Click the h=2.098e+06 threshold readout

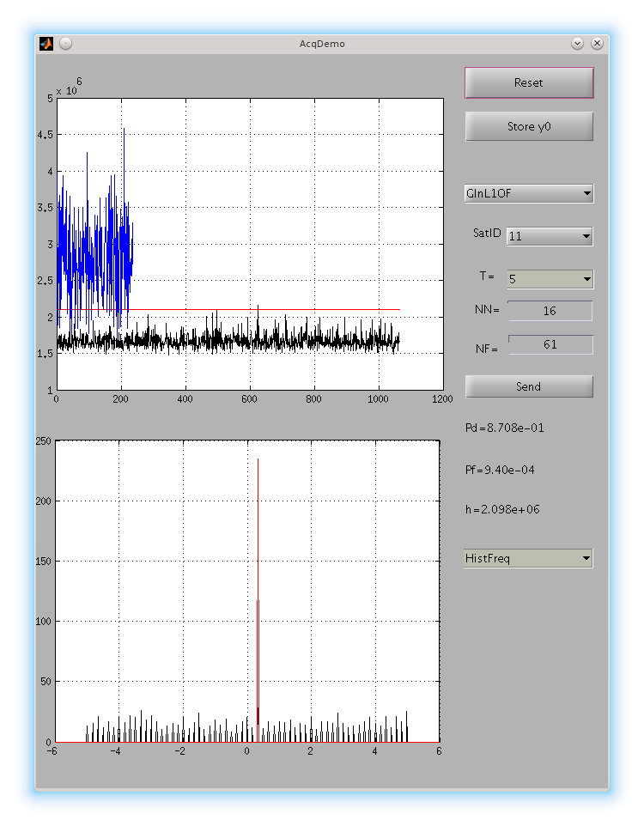coord(502,510)
